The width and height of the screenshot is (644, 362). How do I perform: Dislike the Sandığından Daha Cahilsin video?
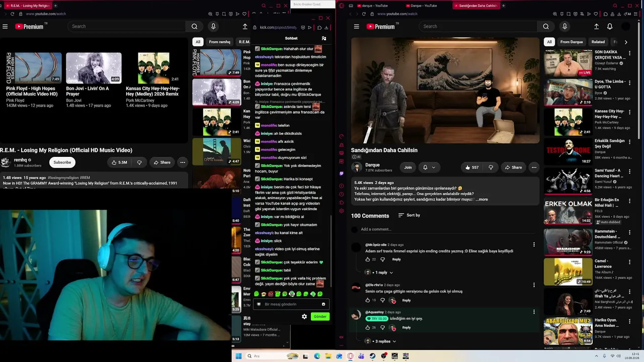(x=491, y=167)
